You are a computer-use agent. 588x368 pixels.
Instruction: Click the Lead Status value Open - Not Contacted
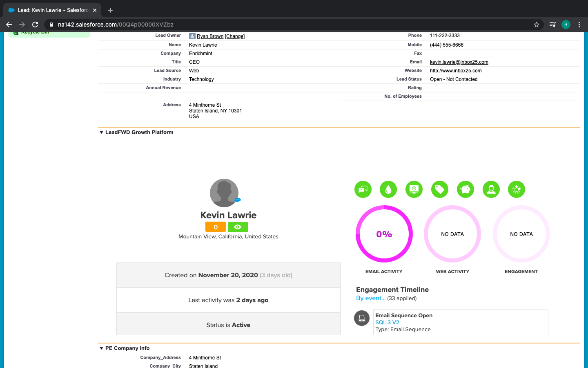(x=454, y=79)
